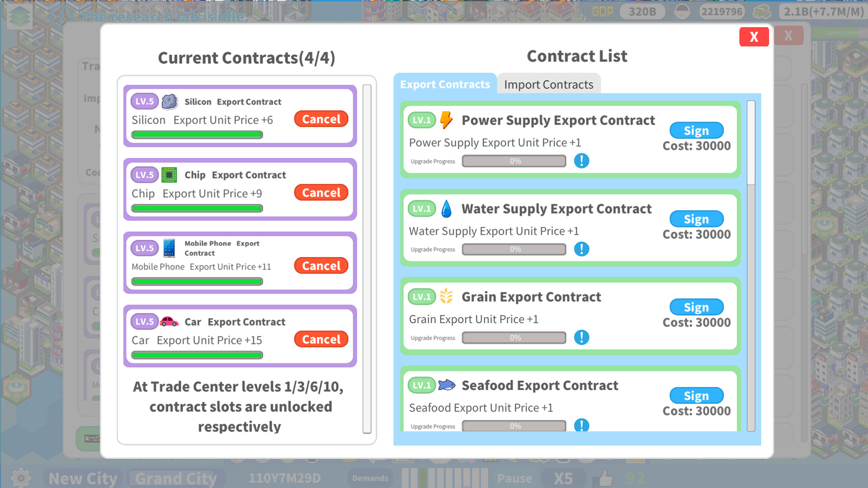868x488 pixels.
Task: Click the Grain contract info icon
Action: point(581,338)
